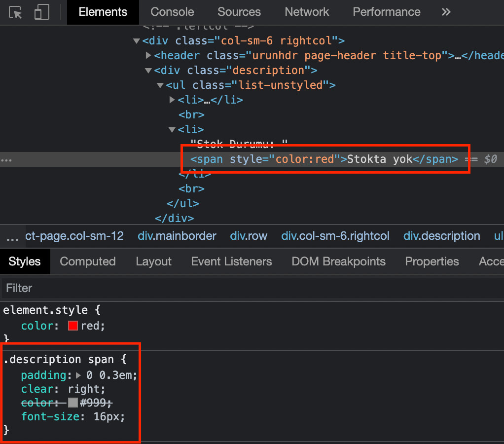Switch to the Console tab
The height and width of the screenshot is (444, 504).
coord(172,12)
